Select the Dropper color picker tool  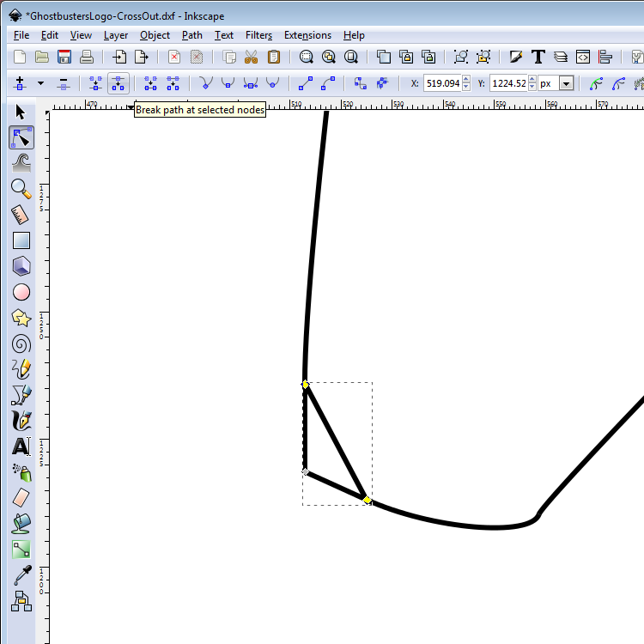pyautogui.click(x=22, y=575)
